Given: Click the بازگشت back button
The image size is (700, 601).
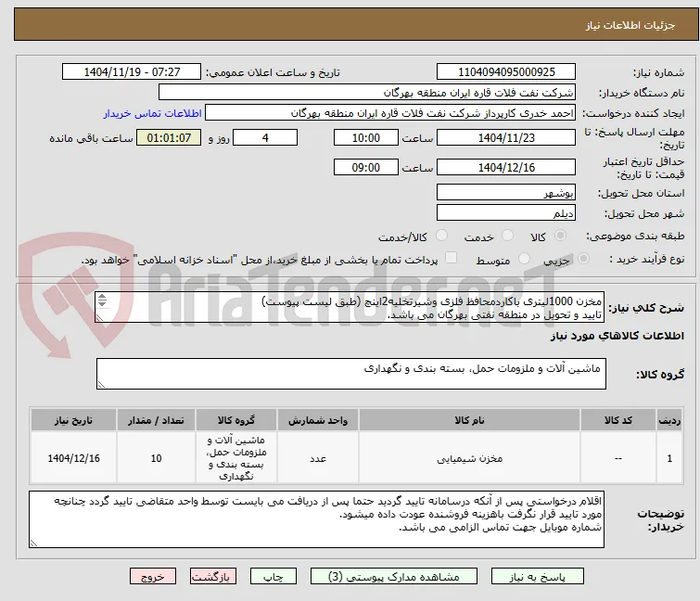Looking at the screenshot, I should [213, 577].
